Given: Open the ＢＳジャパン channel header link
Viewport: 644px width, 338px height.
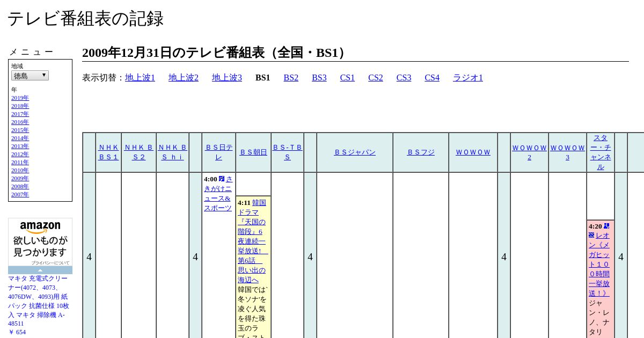Looking at the screenshot, I should [355, 152].
